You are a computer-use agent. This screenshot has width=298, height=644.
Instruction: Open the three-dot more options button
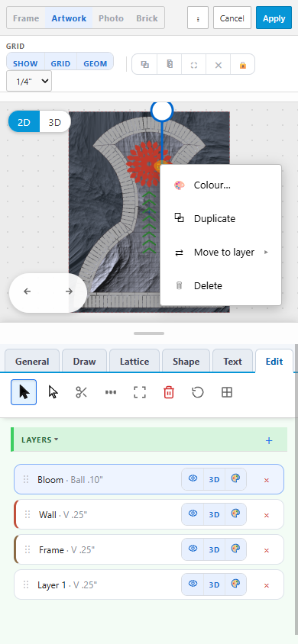tap(198, 18)
